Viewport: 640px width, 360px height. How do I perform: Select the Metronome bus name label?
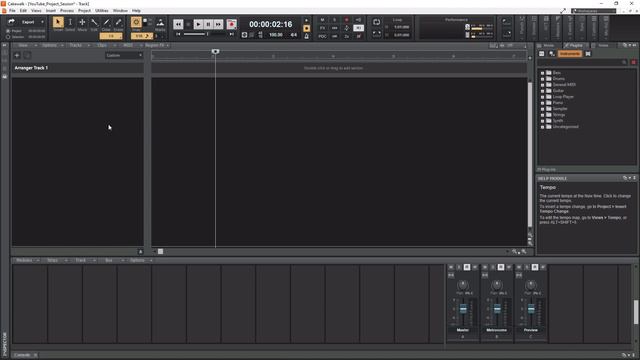(496, 330)
